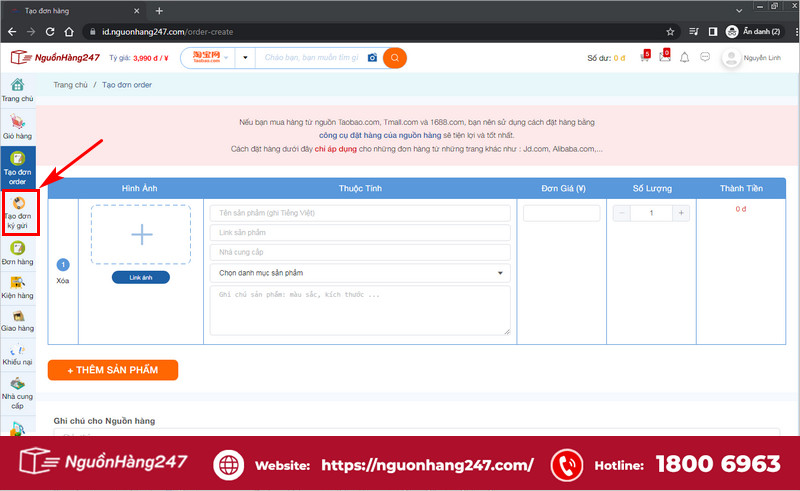The width and height of the screenshot is (800, 491).
Task: Click the browser address bar URL
Action: click(x=167, y=32)
